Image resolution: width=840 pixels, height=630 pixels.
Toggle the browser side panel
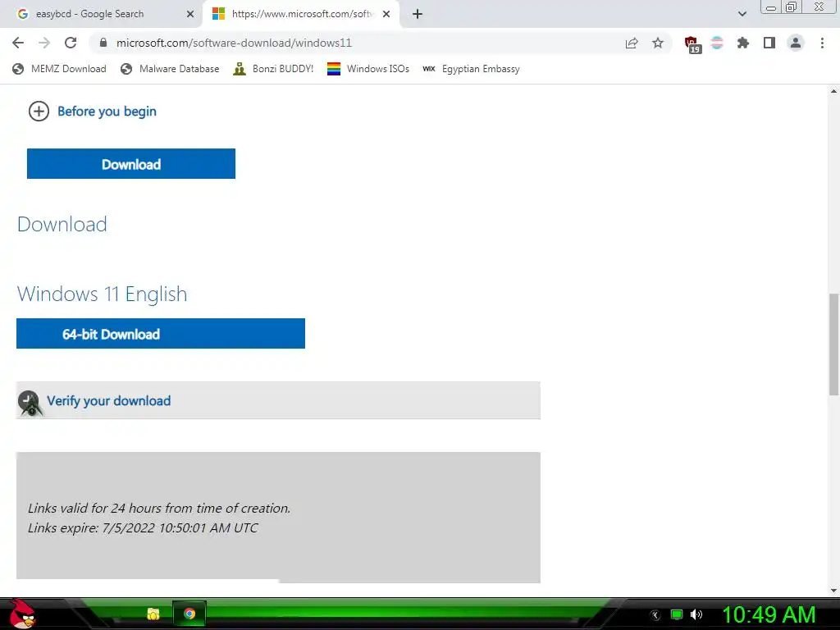[769, 43]
